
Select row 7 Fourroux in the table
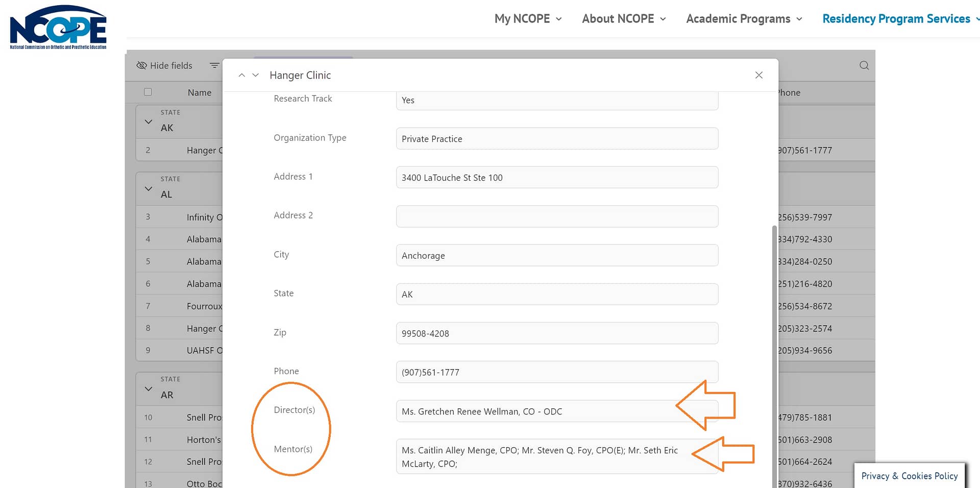pyautogui.click(x=179, y=306)
